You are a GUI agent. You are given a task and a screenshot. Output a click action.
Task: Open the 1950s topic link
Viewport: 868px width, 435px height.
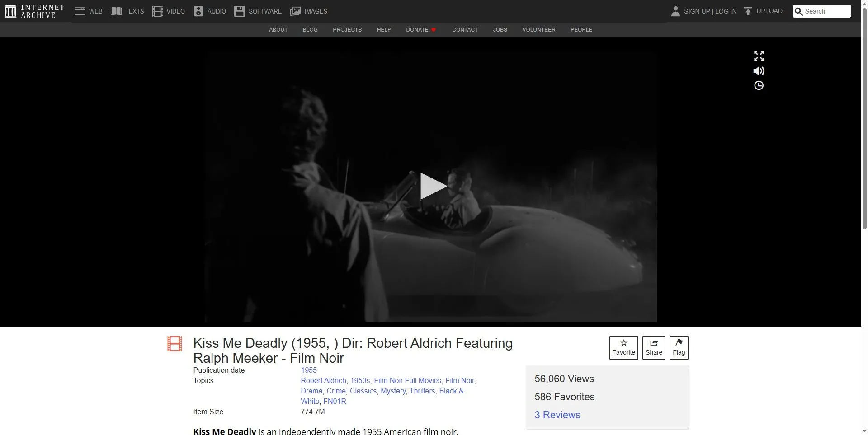click(x=360, y=380)
